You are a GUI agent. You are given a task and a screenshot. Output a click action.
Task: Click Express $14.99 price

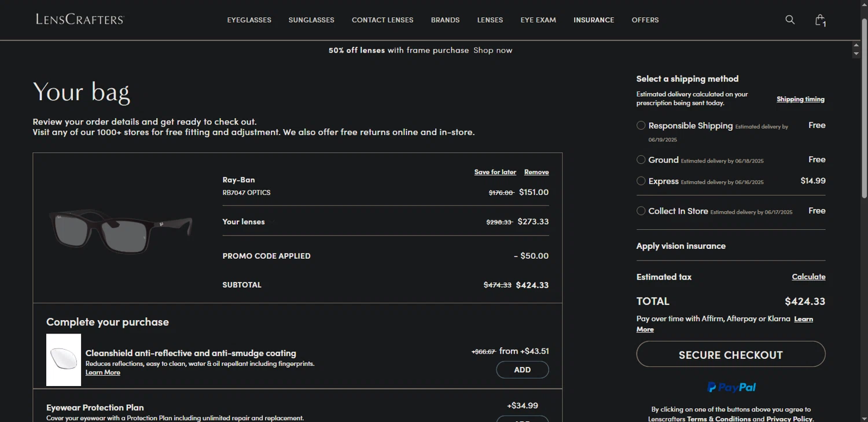coord(813,181)
